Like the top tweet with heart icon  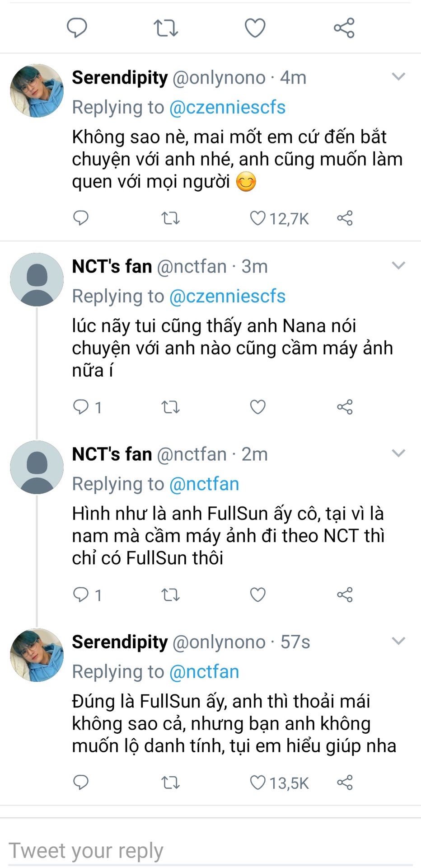255,28
